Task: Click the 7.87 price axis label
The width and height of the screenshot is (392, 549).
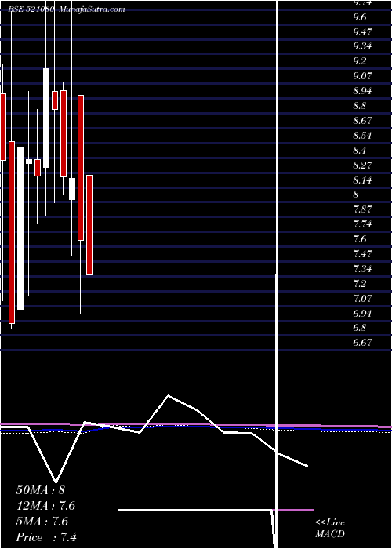Action: coord(362,209)
